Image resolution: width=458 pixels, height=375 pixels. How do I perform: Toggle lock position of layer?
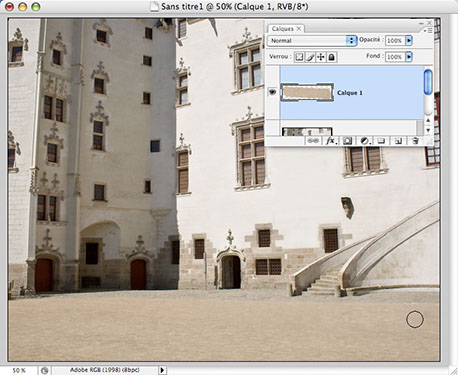point(320,57)
